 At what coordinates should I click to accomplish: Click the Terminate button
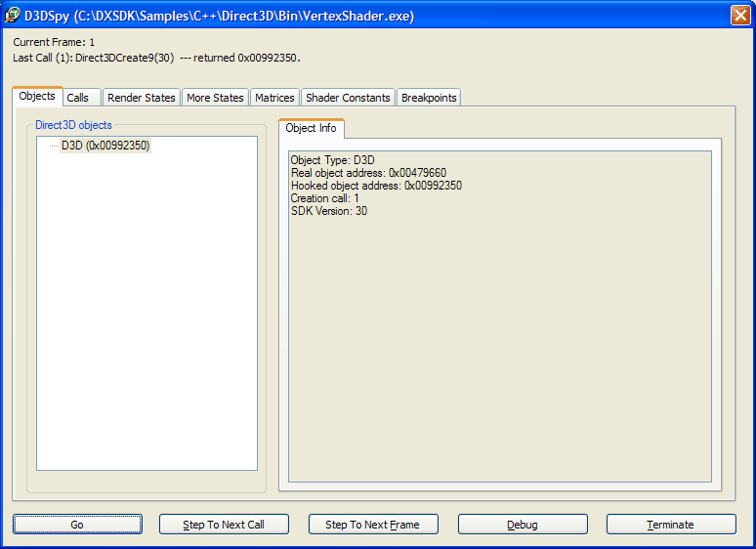[671, 525]
